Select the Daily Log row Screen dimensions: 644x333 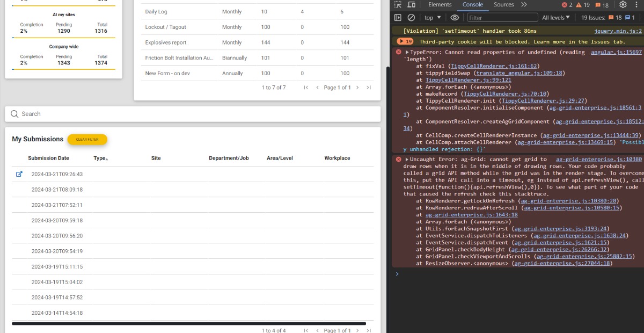[x=257, y=12]
